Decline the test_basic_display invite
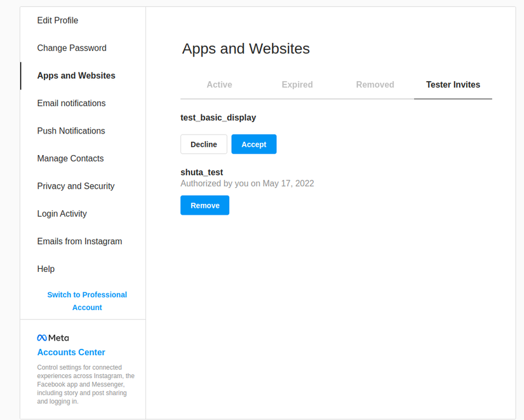The image size is (524, 420). pyautogui.click(x=204, y=144)
